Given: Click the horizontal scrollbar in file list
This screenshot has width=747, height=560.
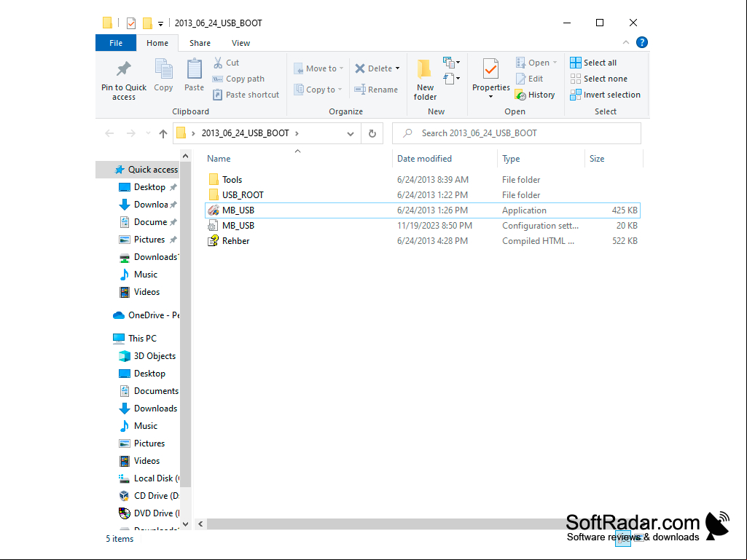Looking at the screenshot, I should pyautogui.click(x=386, y=524).
